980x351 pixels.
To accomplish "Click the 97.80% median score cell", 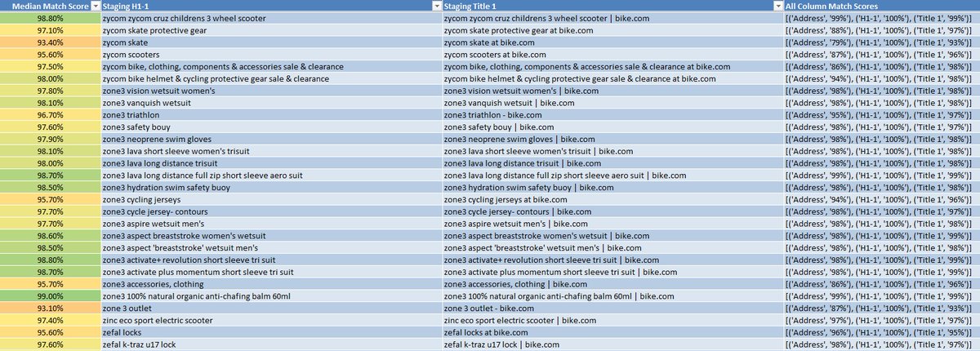I will pos(51,91).
